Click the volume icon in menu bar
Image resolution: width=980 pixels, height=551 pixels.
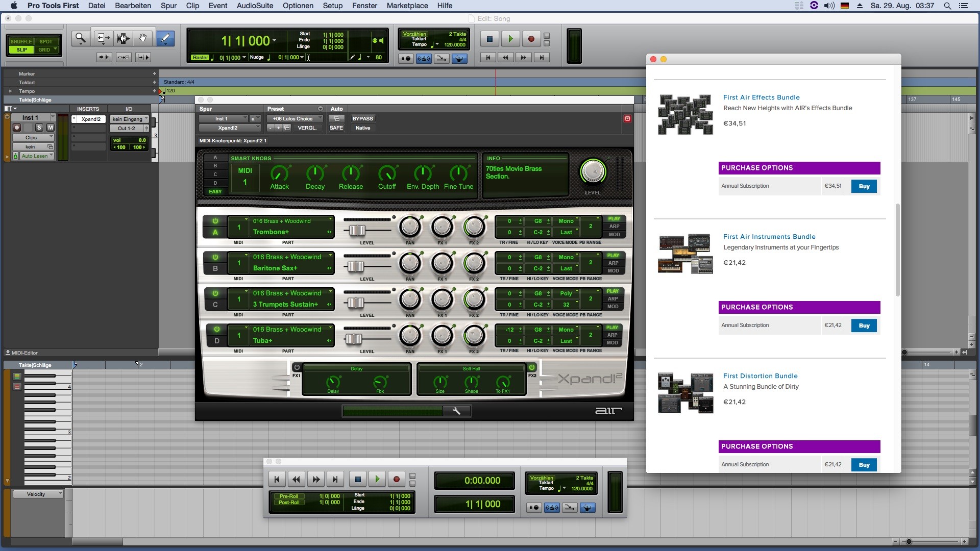[829, 6]
